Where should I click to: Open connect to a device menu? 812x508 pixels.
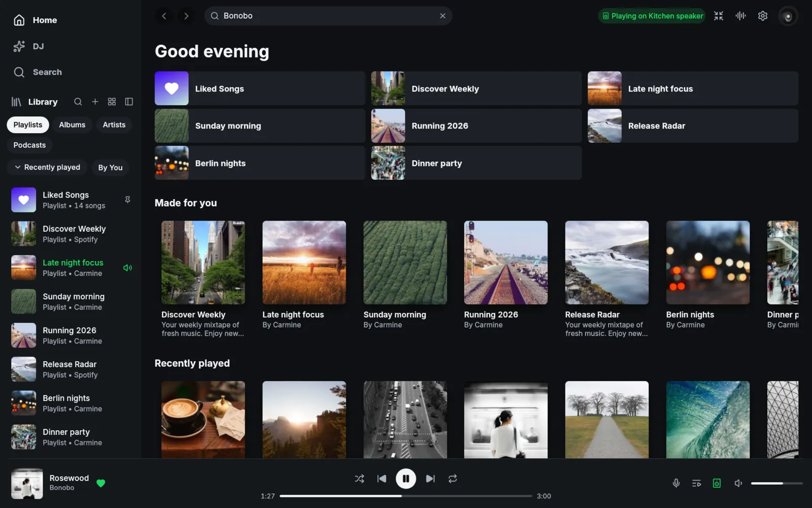[x=717, y=483]
